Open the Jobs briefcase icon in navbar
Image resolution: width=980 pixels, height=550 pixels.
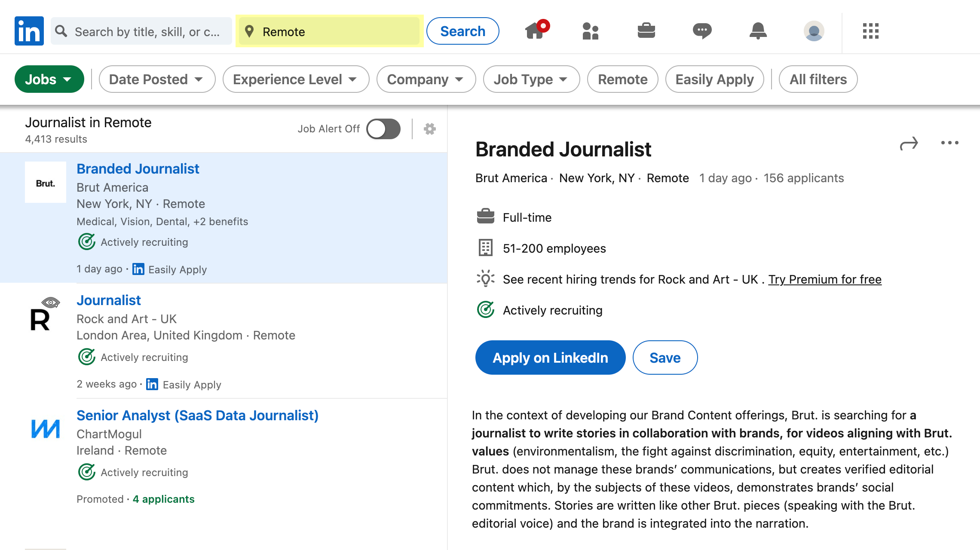(x=646, y=31)
